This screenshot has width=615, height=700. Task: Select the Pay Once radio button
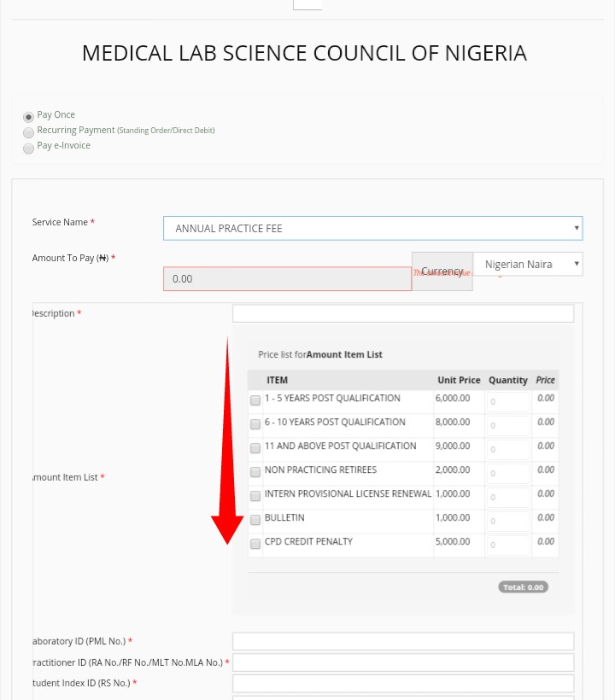tap(28, 117)
